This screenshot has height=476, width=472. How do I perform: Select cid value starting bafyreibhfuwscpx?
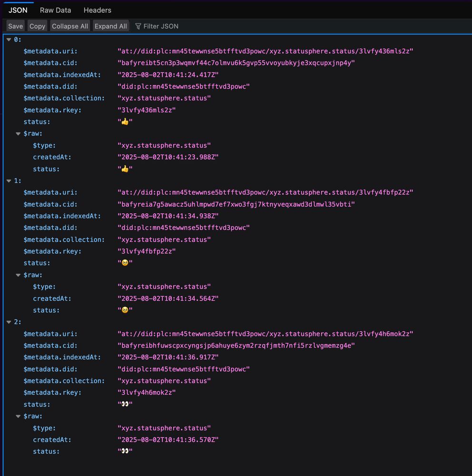pos(236,346)
